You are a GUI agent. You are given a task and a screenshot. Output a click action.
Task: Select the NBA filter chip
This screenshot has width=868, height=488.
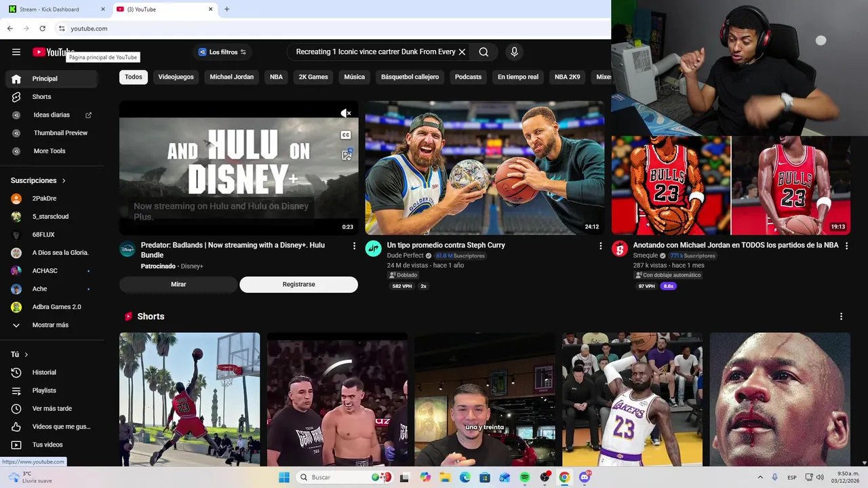tap(276, 77)
